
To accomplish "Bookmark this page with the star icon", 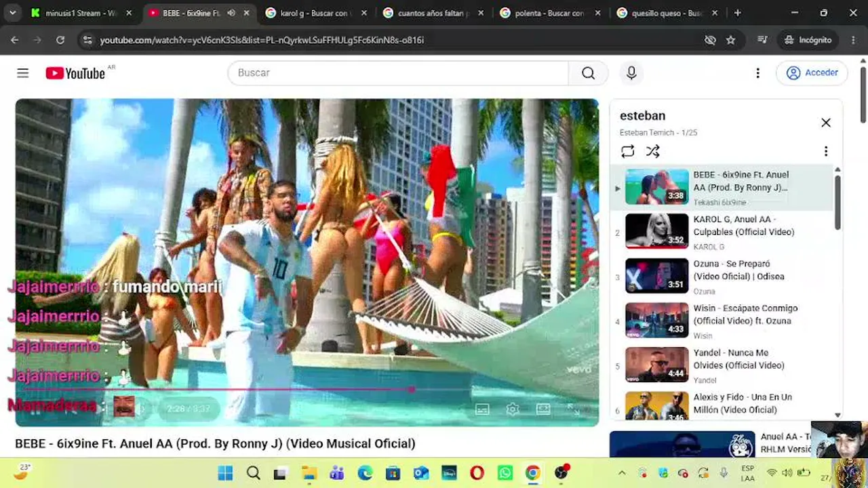I will pos(730,40).
